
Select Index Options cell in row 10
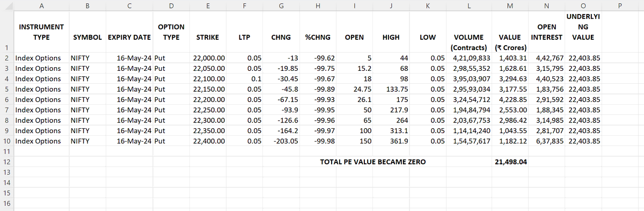tap(41, 141)
